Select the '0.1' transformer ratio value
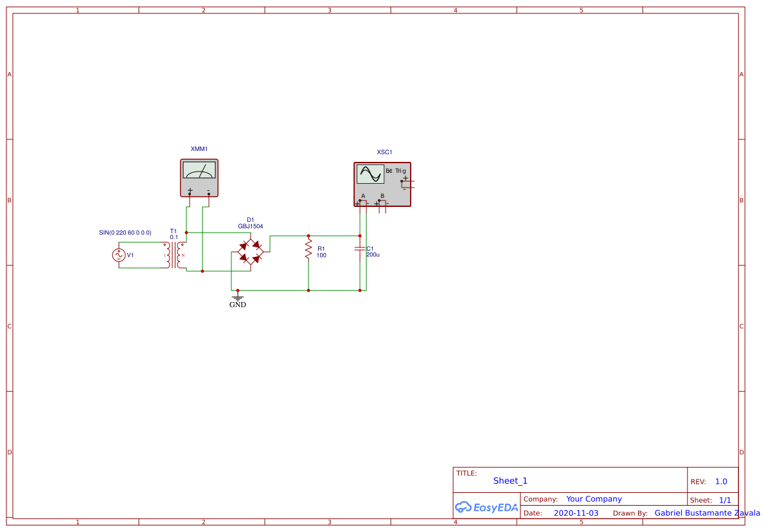766x532 pixels. [x=174, y=238]
